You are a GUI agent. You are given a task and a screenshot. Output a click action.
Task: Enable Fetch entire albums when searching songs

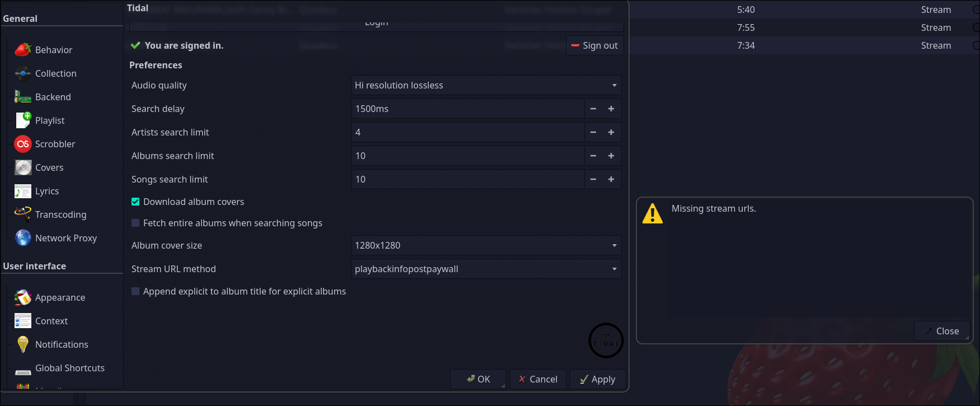(135, 223)
